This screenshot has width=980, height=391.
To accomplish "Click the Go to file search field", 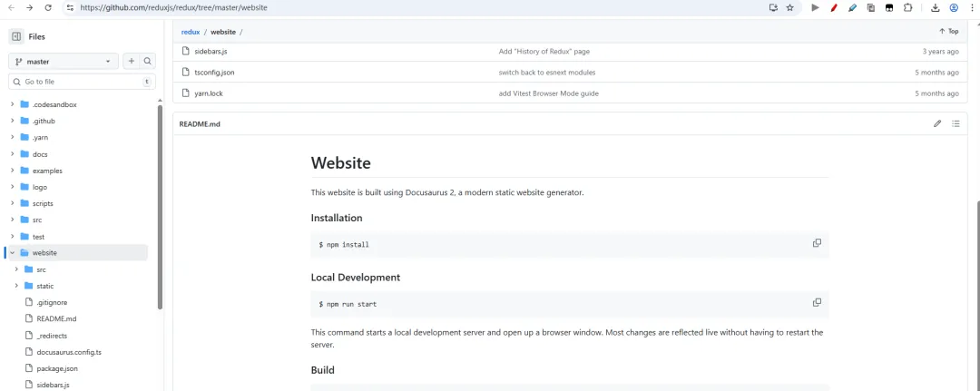I will tap(82, 82).
